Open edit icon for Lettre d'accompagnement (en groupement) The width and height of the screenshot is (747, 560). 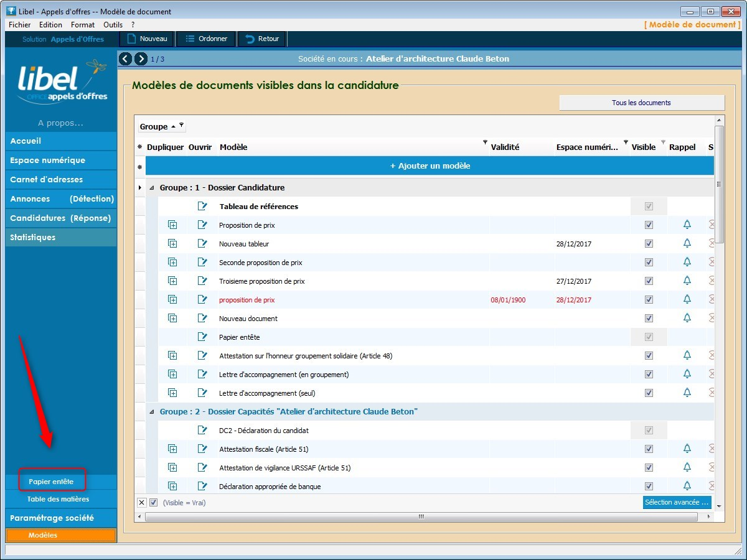pyautogui.click(x=202, y=374)
